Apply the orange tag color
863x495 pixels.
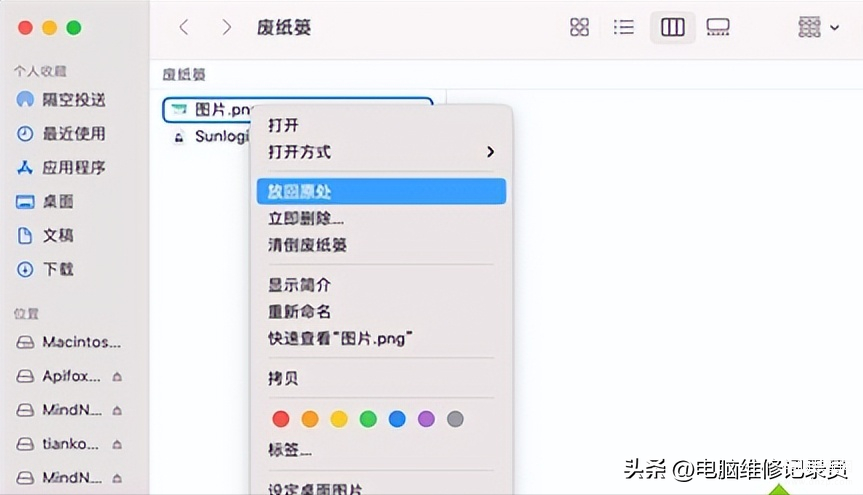point(310,419)
